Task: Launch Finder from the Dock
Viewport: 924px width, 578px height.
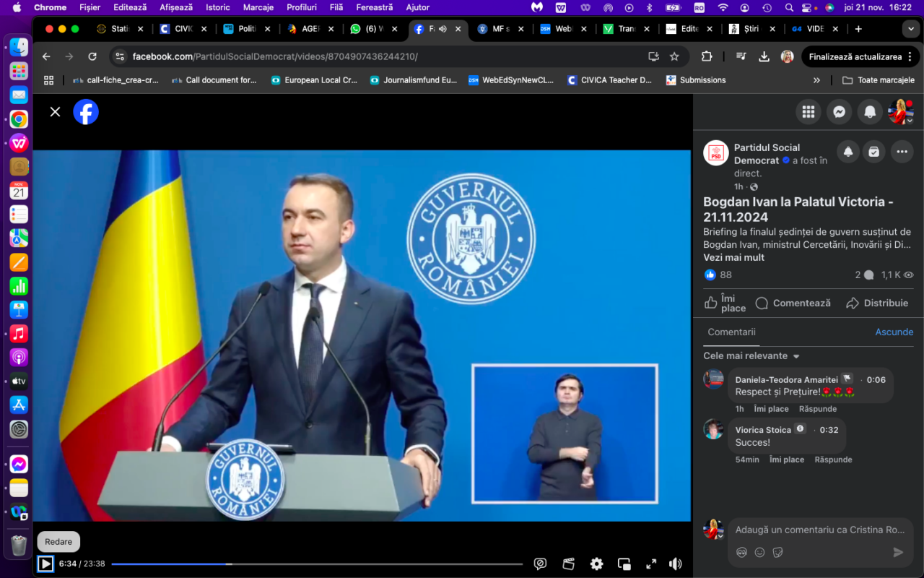Action: pyautogui.click(x=19, y=47)
